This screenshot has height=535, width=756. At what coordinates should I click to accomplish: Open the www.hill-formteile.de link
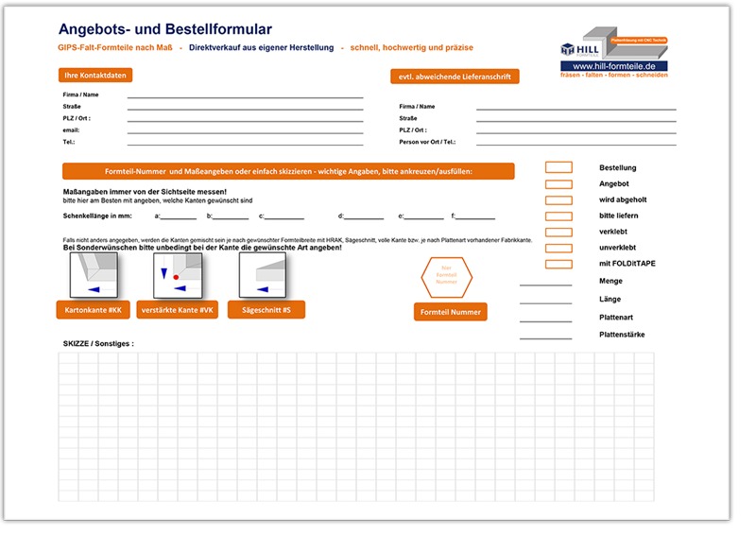[x=614, y=65]
